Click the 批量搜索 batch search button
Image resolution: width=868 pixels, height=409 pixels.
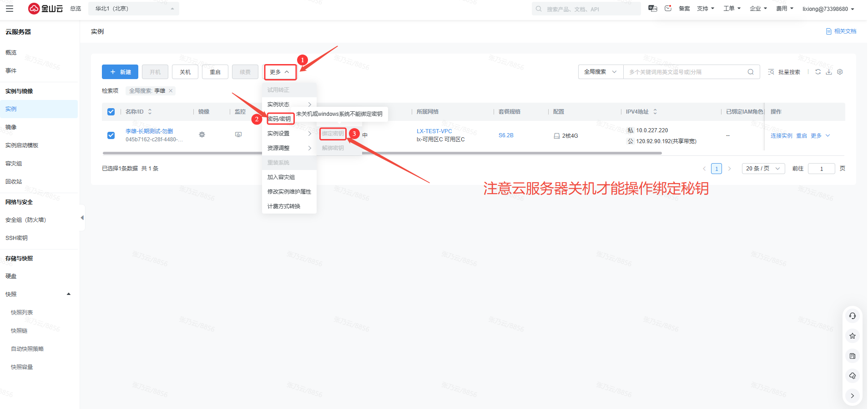784,72
